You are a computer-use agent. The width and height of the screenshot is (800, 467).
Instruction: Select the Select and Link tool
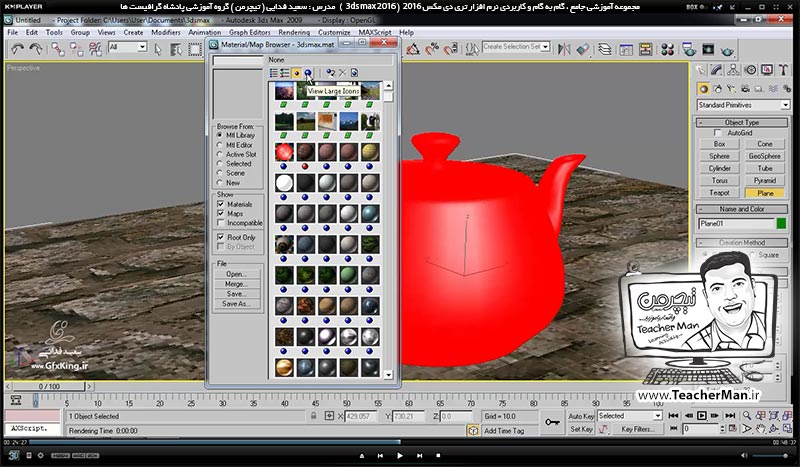(58, 49)
